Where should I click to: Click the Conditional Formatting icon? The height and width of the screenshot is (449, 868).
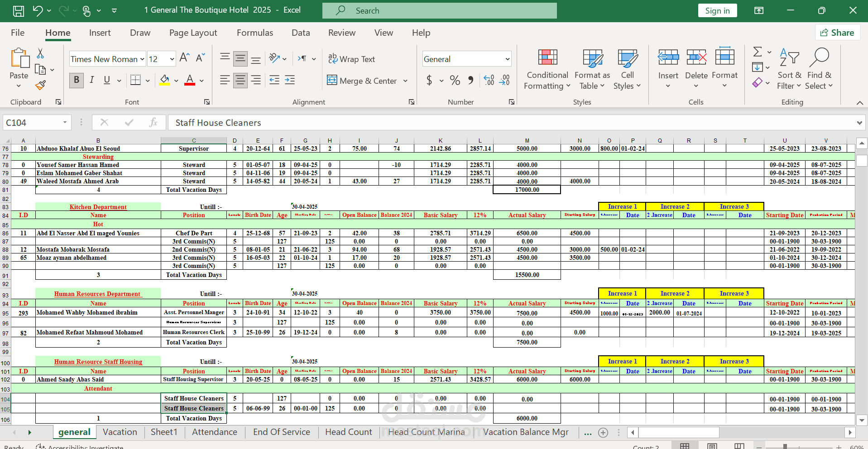(x=547, y=57)
